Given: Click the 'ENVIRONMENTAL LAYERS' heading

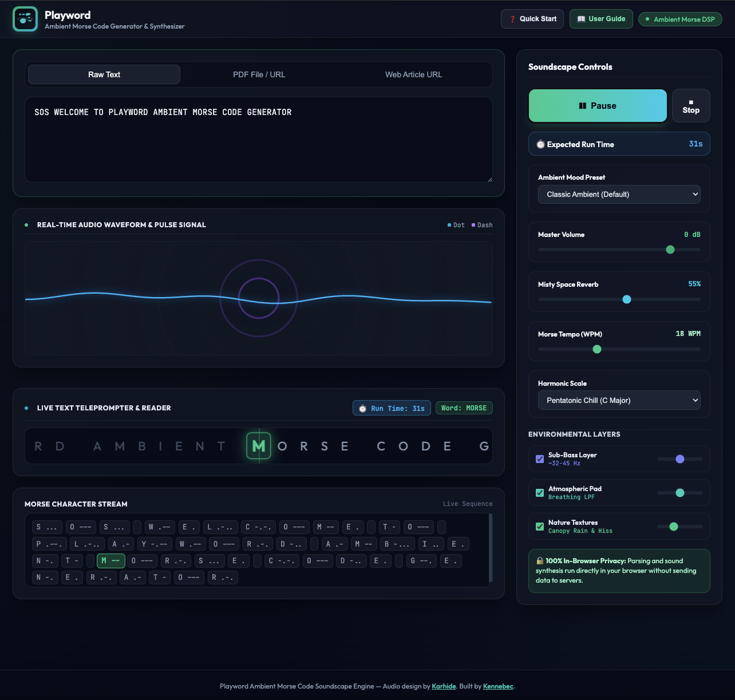Looking at the screenshot, I should [574, 434].
